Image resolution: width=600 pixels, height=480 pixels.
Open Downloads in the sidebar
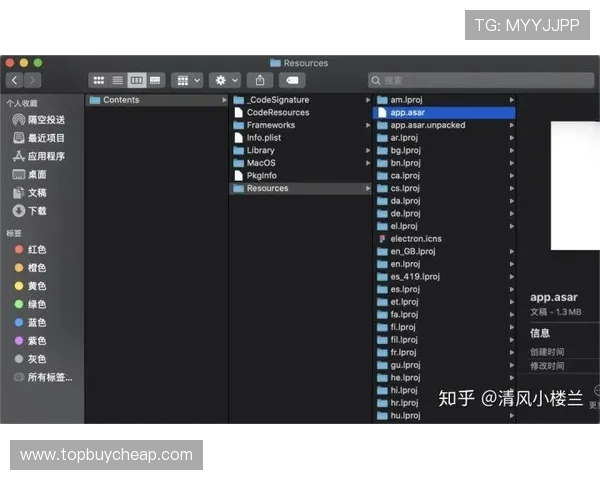tap(29, 211)
